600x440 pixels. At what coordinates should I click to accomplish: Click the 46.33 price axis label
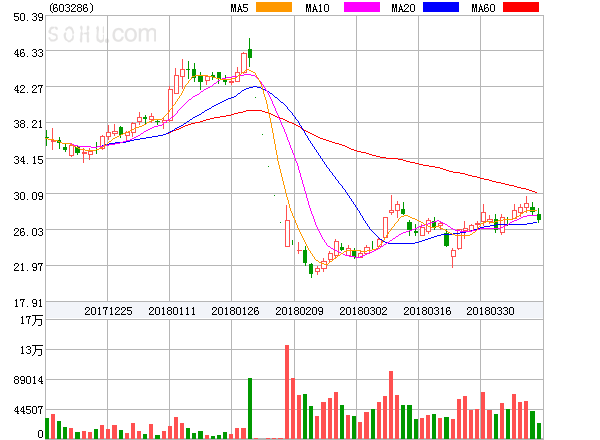28,53
